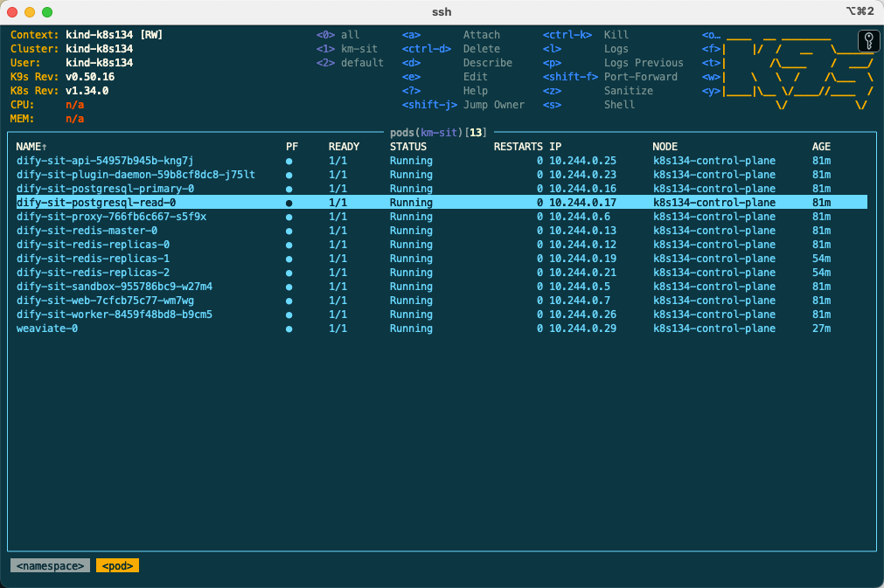Image resolution: width=884 pixels, height=588 pixels.
Task: Click port-forward dot for dify-sit-api pod
Action: click(x=289, y=161)
